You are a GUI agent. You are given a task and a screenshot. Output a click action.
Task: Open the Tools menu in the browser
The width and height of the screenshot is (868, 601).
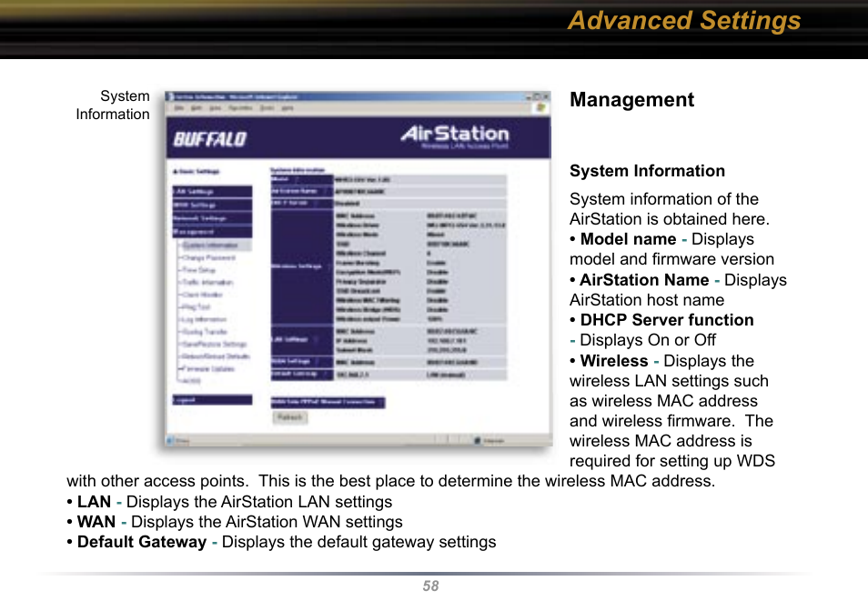(267, 108)
